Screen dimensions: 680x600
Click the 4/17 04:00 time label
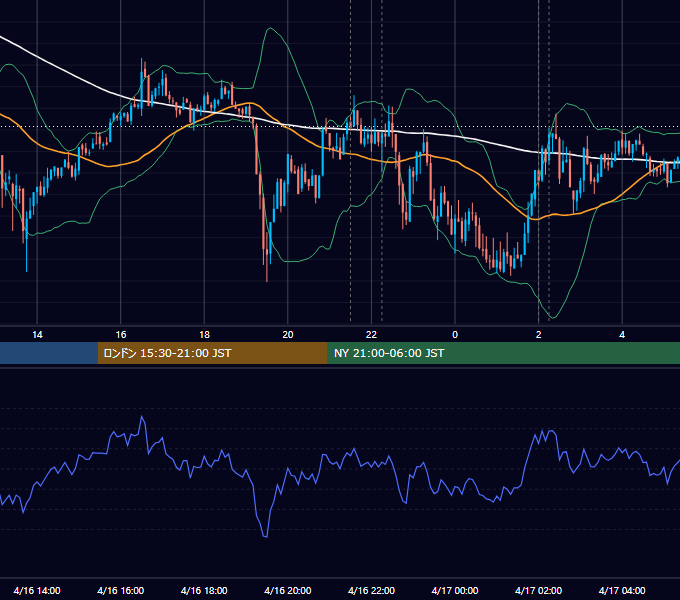[622, 590]
